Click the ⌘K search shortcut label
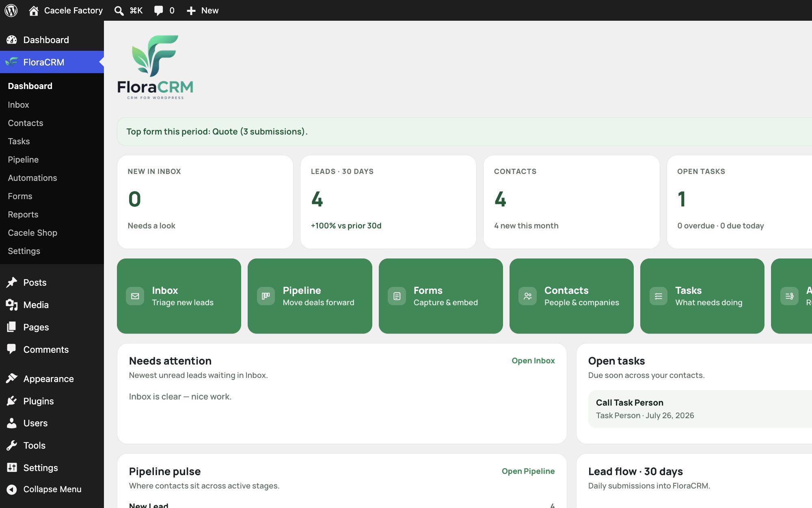Screen dimensions: 812x508 click(x=136, y=11)
